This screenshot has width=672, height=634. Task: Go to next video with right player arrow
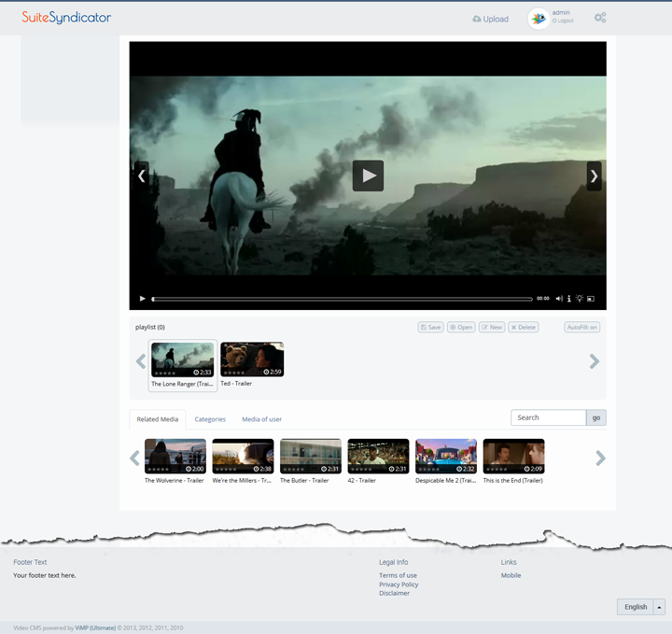pyautogui.click(x=594, y=176)
